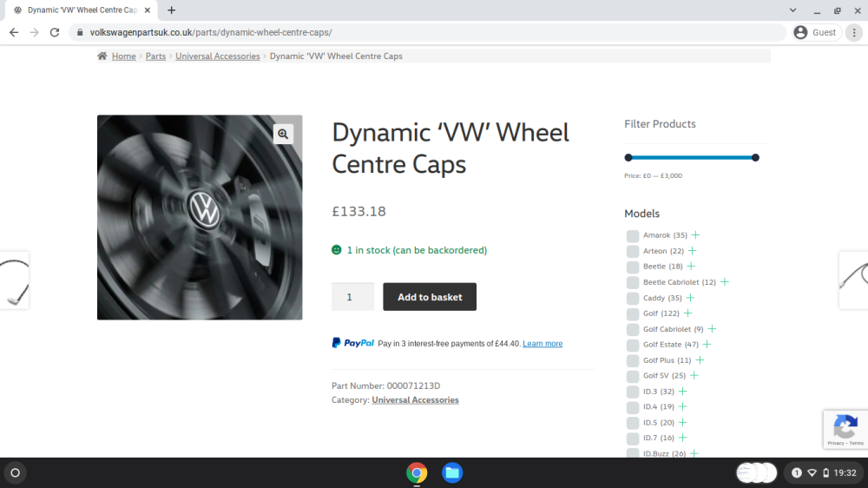Click the PayPal logo

(x=352, y=343)
